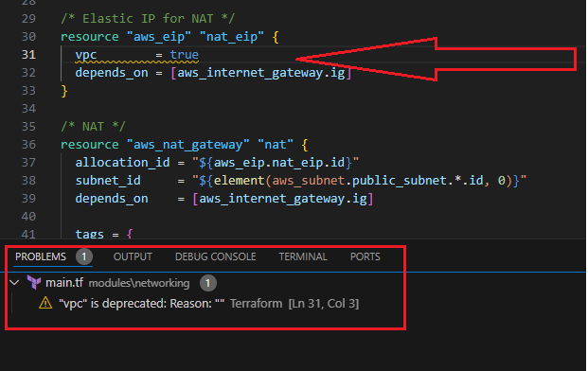588x371 pixels.
Task: Click the true value on line 31
Action: click(184, 55)
